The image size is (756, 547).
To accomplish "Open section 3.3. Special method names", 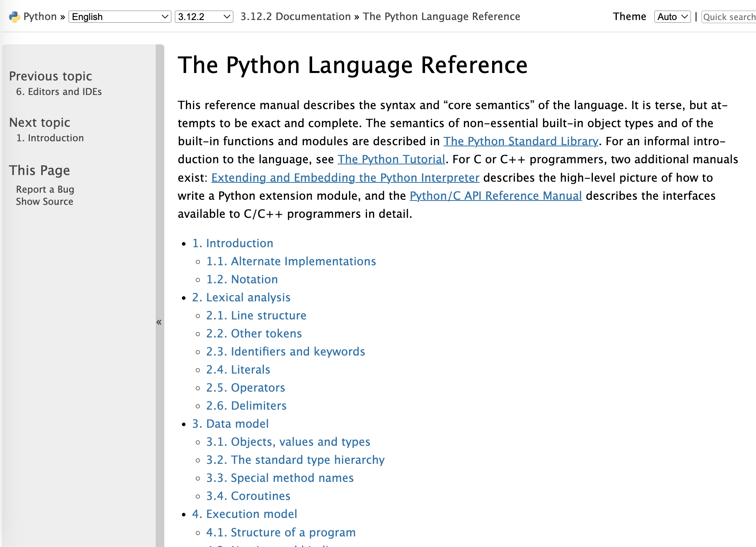I will tap(280, 478).
